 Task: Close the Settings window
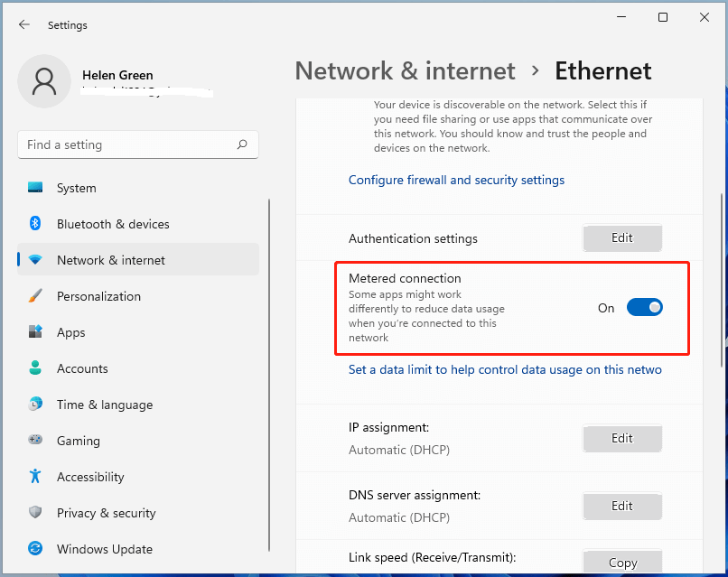(705, 17)
